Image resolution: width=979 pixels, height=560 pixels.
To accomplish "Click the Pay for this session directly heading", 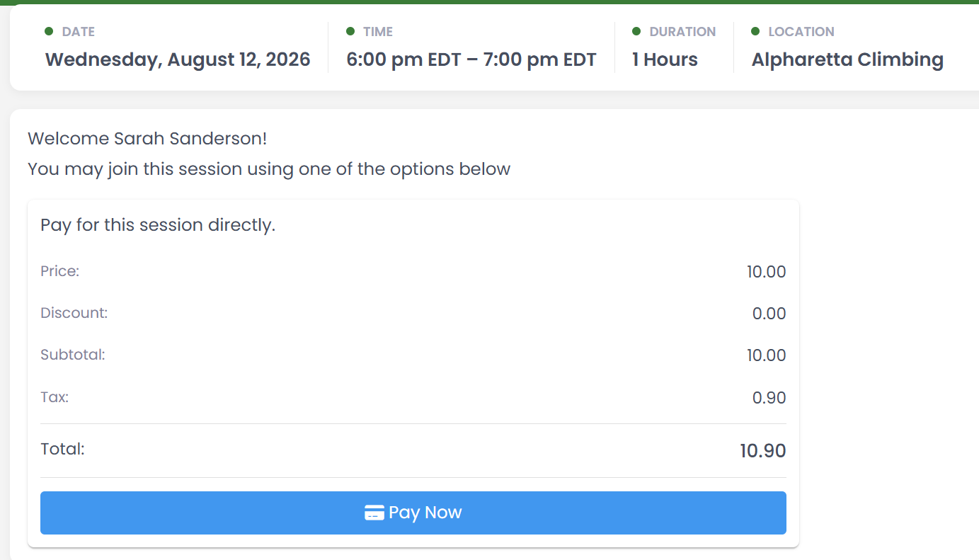I will [x=158, y=225].
